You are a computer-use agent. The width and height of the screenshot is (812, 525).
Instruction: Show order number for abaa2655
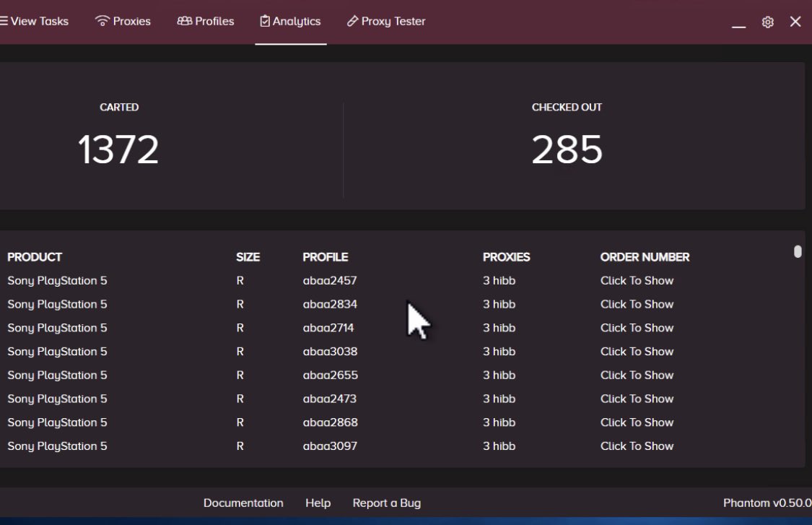click(x=637, y=376)
